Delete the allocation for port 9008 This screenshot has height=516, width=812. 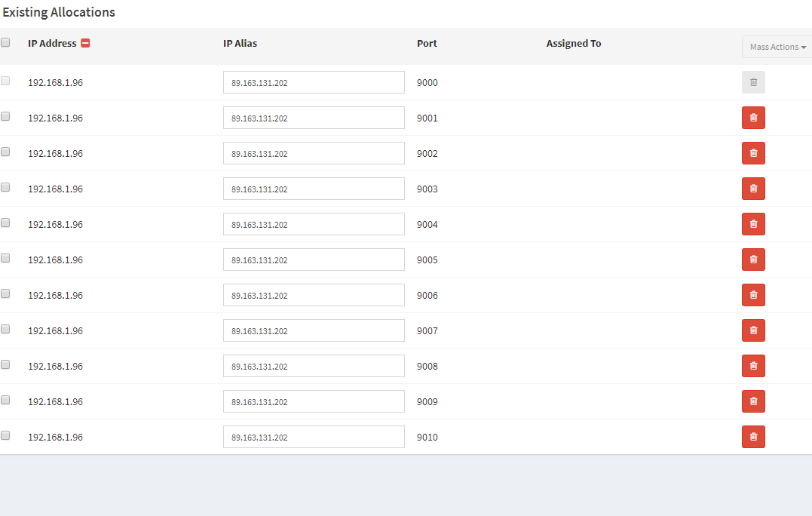(x=753, y=366)
